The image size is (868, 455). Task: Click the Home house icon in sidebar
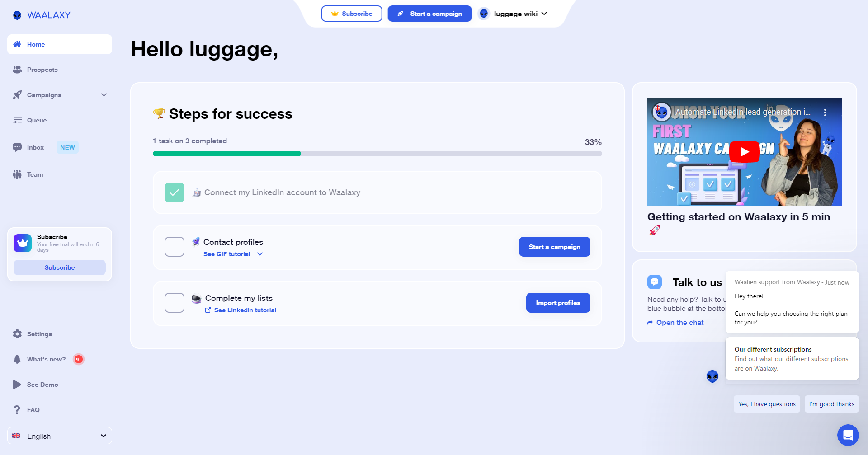17,44
